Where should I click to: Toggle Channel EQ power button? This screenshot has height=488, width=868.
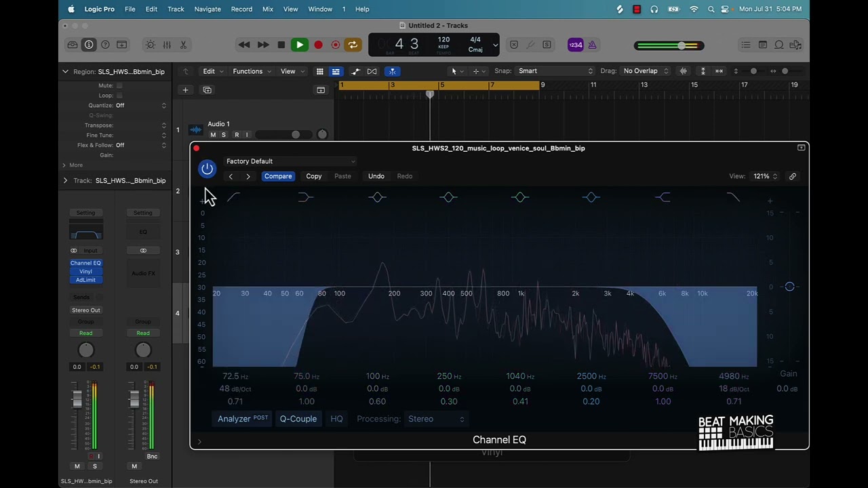207,169
